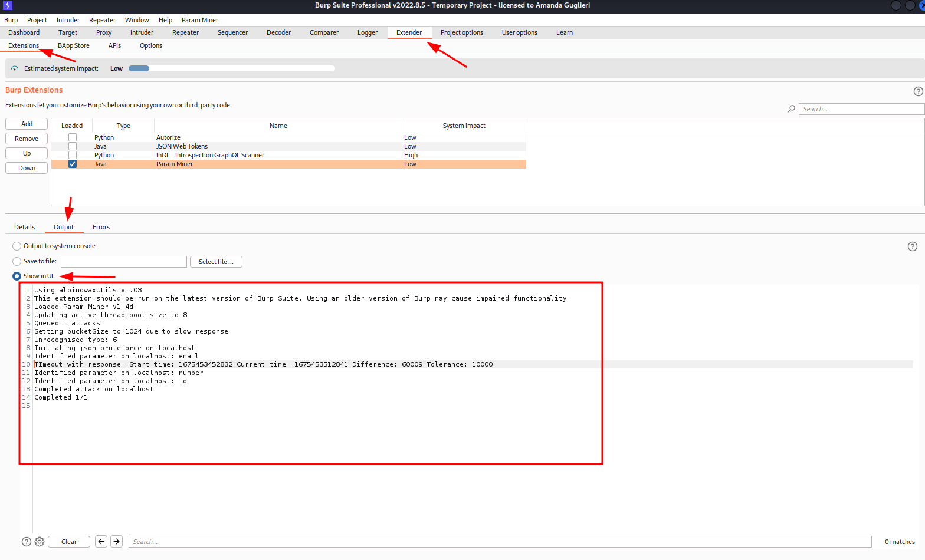This screenshot has height=560, width=925.
Task: Switch to the Logger tab
Action: 368,32
